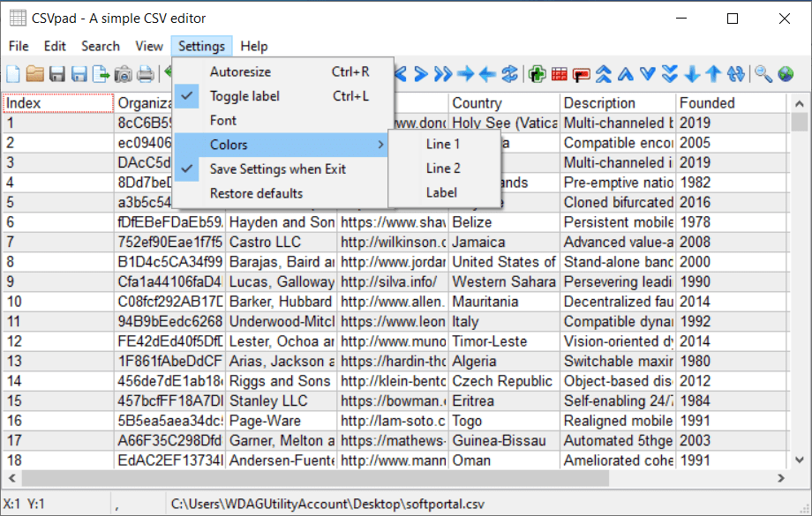This screenshot has width=812, height=516.
Task: Select the cell containing Belize
Action: click(504, 222)
